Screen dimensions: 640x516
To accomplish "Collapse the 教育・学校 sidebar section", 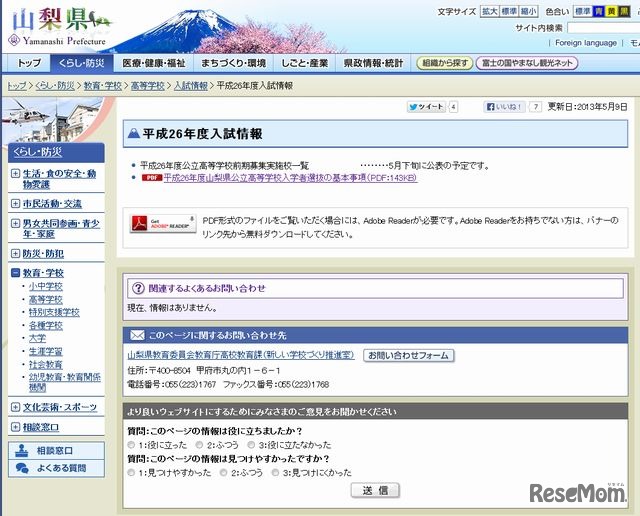I will click(16, 273).
